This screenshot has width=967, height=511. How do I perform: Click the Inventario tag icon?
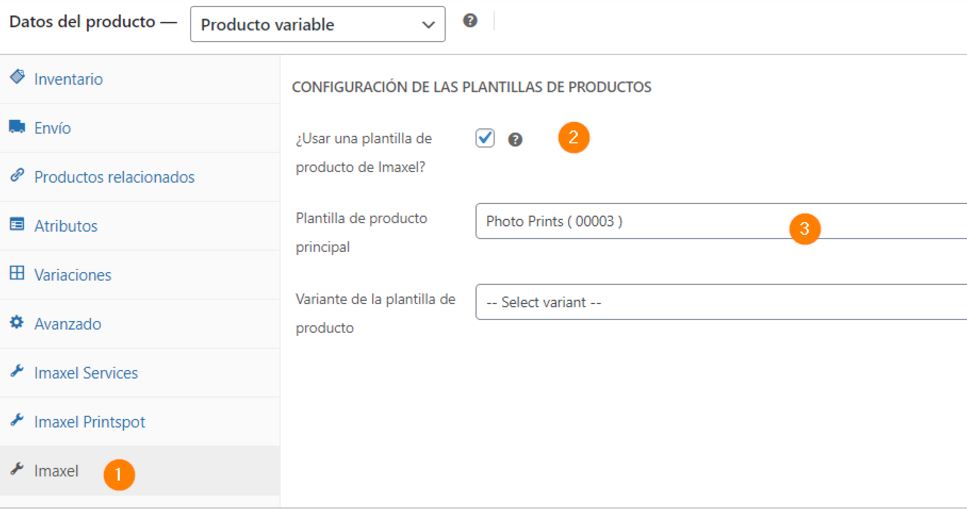[17, 78]
